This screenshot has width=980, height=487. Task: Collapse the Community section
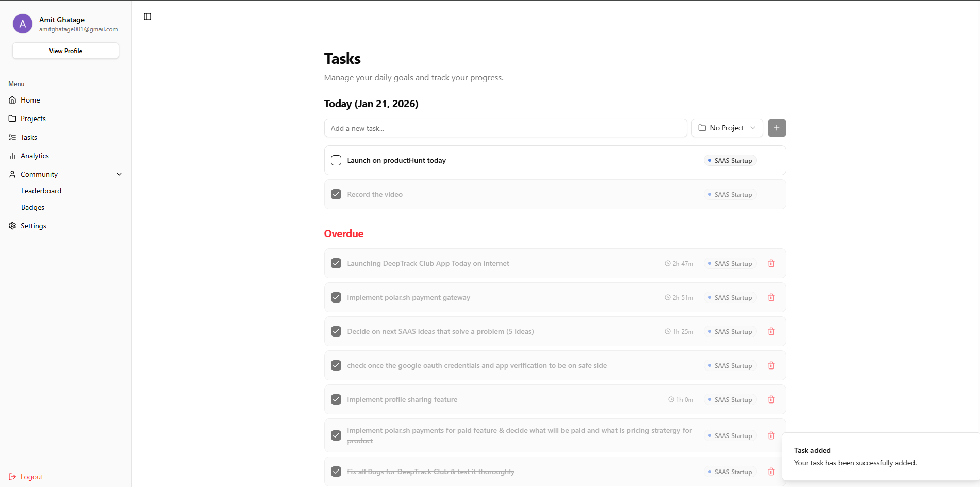pyautogui.click(x=119, y=174)
